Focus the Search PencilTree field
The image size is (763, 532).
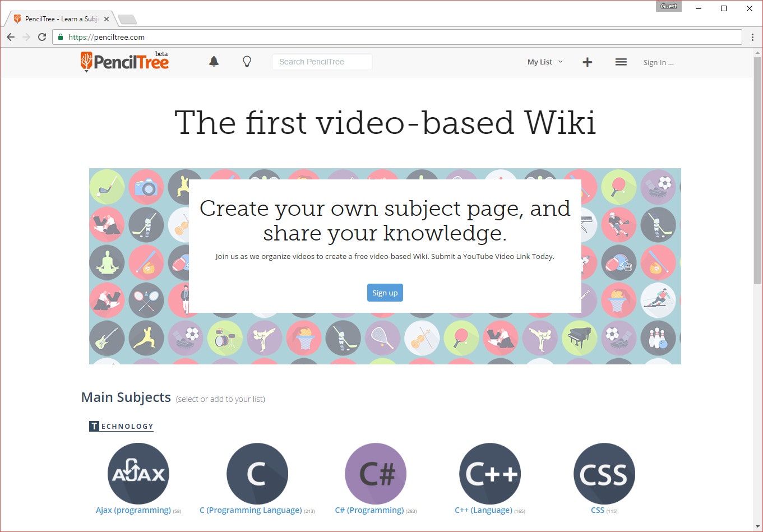(322, 62)
